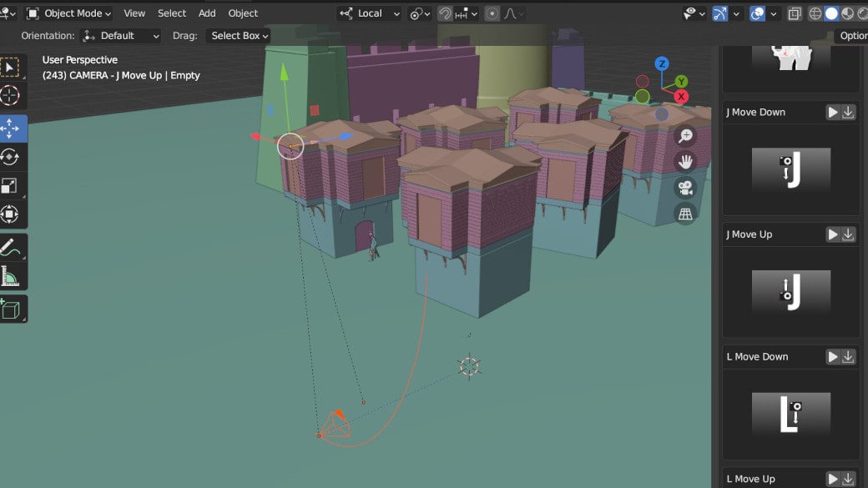Toggle X-ray view button
The width and height of the screenshot is (868, 488).
[x=795, y=14]
